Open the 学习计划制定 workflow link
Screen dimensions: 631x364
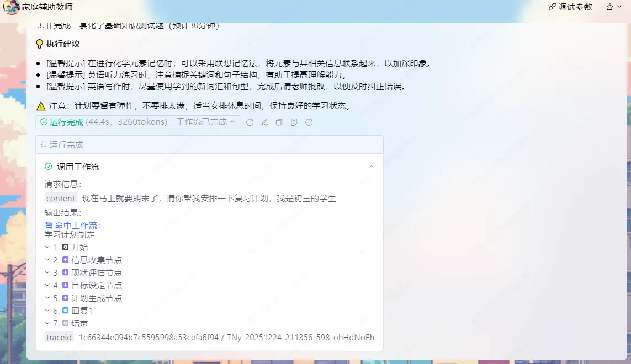coord(70,235)
